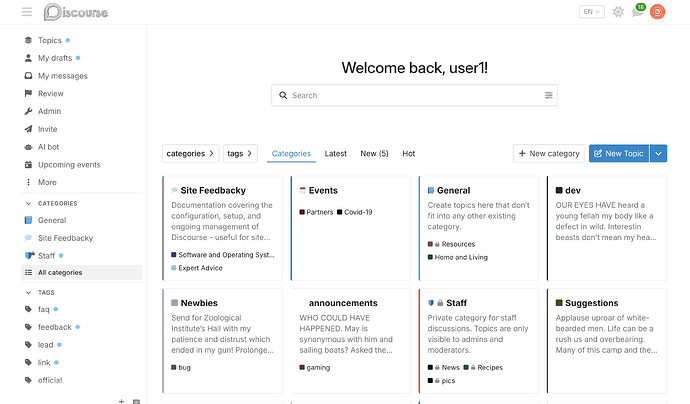The image size is (690, 404).
Task: Open AI bot robot icon
Action: (29, 147)
